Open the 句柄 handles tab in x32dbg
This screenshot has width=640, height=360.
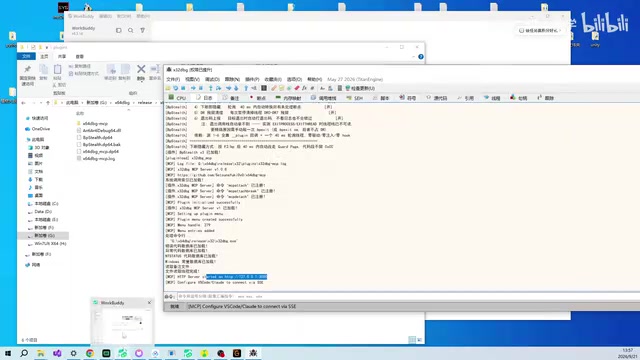(x=519, y=98)
